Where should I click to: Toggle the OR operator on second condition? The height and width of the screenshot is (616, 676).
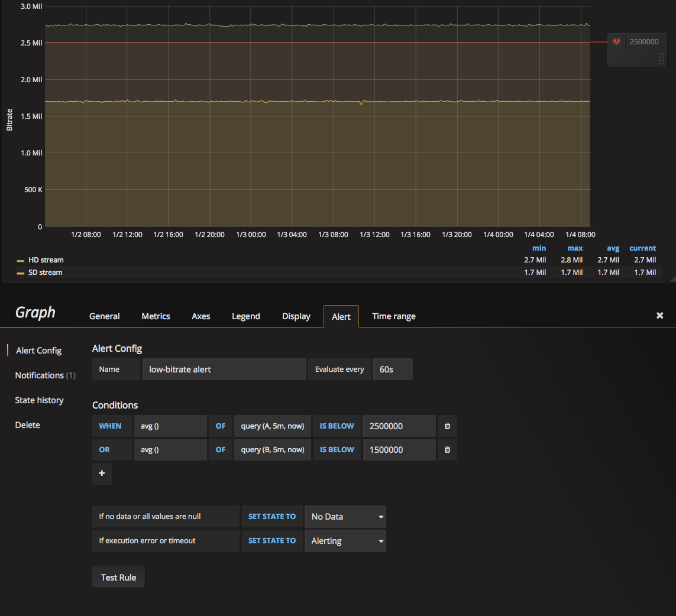pos(112,450)
